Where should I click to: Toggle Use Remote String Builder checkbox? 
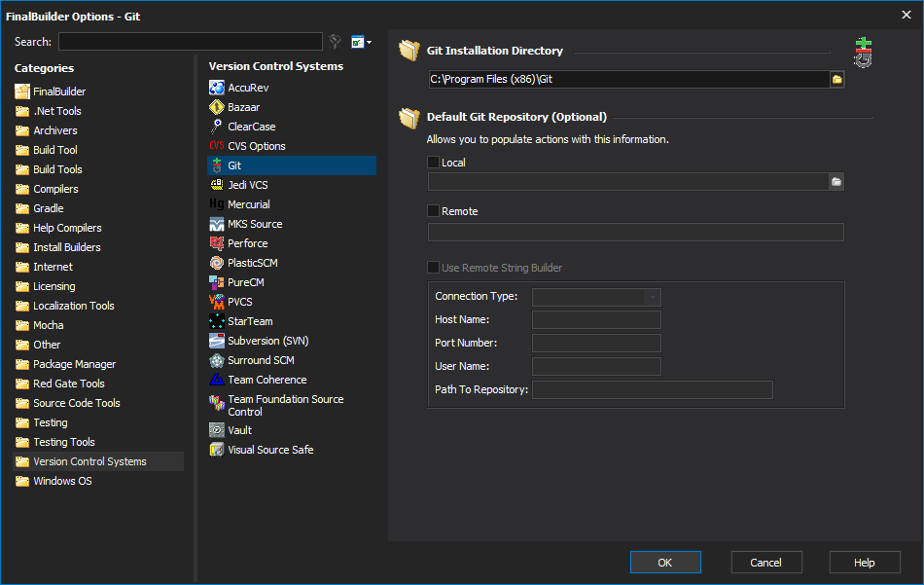(x=433, y=268)
